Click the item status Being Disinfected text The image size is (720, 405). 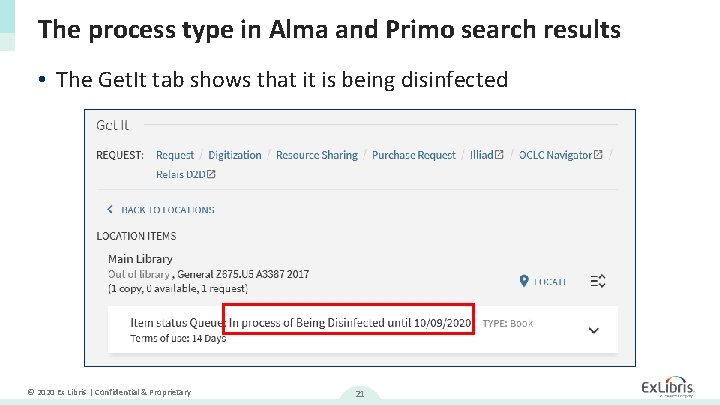coord(350,323)
